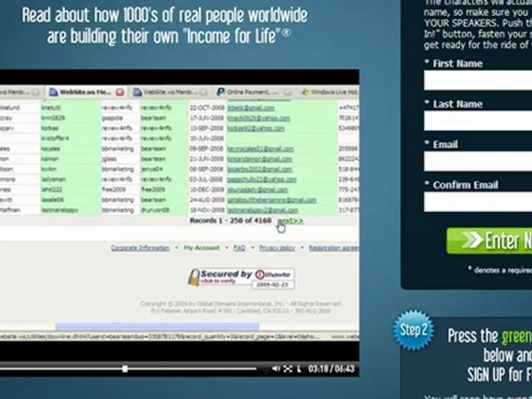Click the date 21-JUN-2008
The width and height of the screenshot is (532, 399).
point(207,159)
